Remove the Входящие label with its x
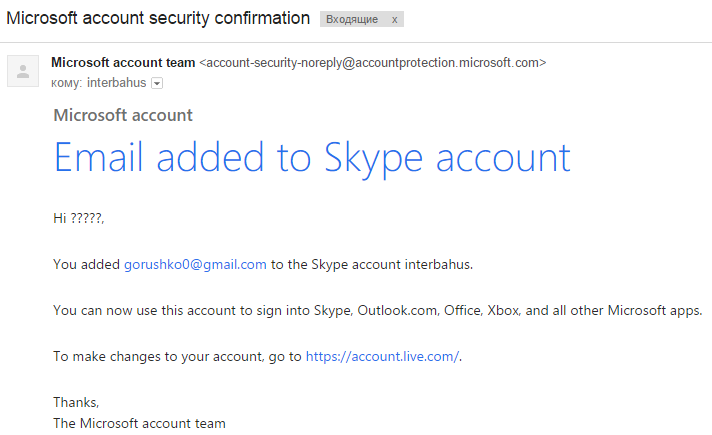 point(396,20)
